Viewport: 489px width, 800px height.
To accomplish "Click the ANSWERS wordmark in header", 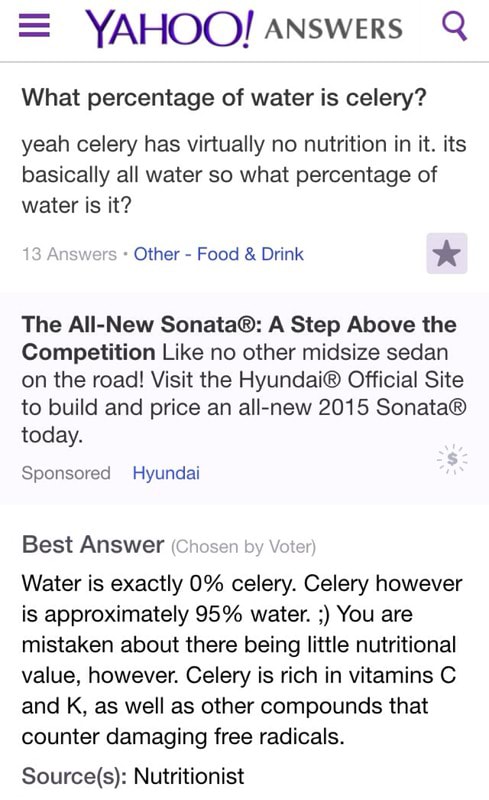I will click(x=334, y=29).
